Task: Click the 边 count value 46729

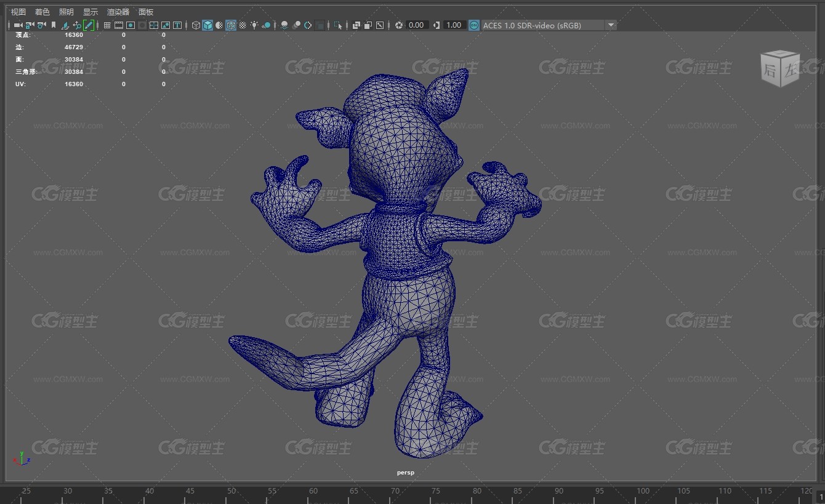Action: click(x=74, y=47)
